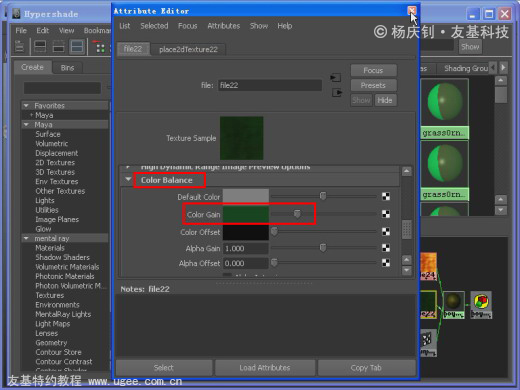Click the Color Offset map checker icon
This screenshot has height=390, width=520.
click(x=386, y=231)
